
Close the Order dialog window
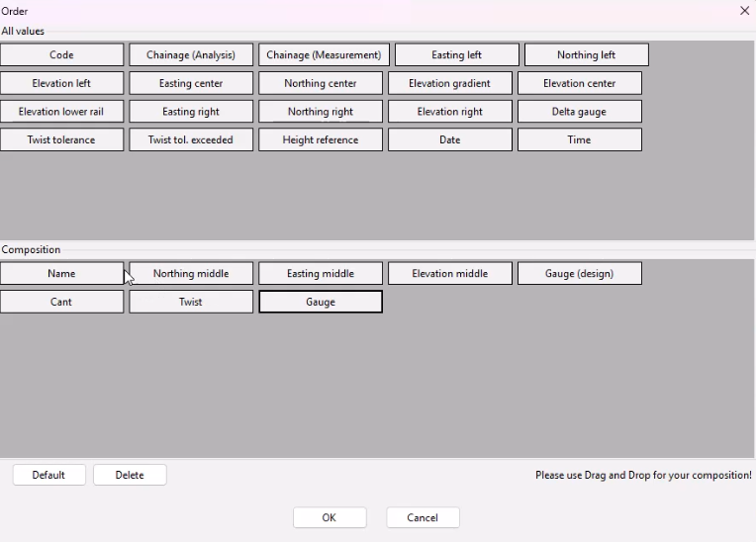pyautogui.click(x=744, y=11)
